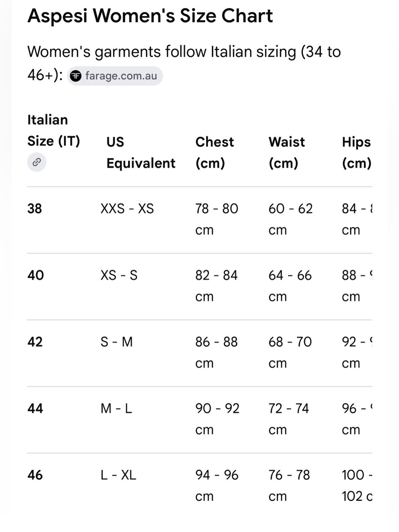This screenshot has width=399, height=532.
Task: Click the S - M equivalent cell
Action: [x=117, y=342]
